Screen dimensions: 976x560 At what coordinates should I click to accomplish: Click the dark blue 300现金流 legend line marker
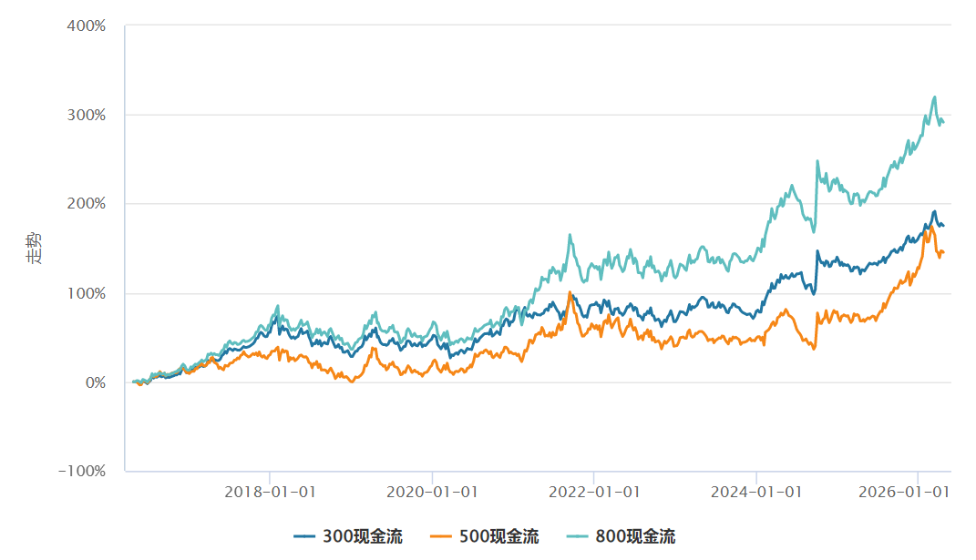[304, 536]
